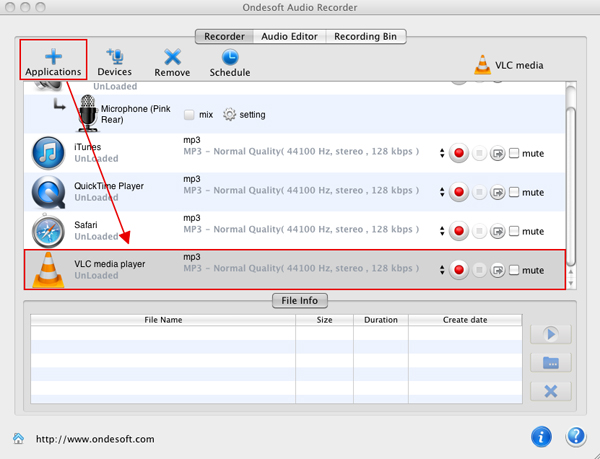600x459 pixels.
Task: Click the Remove toolbar icon
Action: 172,60
